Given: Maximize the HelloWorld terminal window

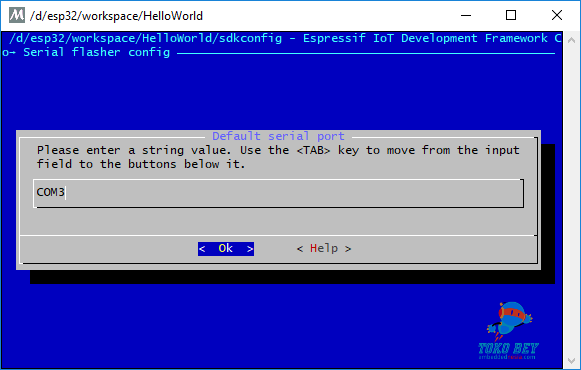Looking at the screenshot, I should click(x=511, y=16).
